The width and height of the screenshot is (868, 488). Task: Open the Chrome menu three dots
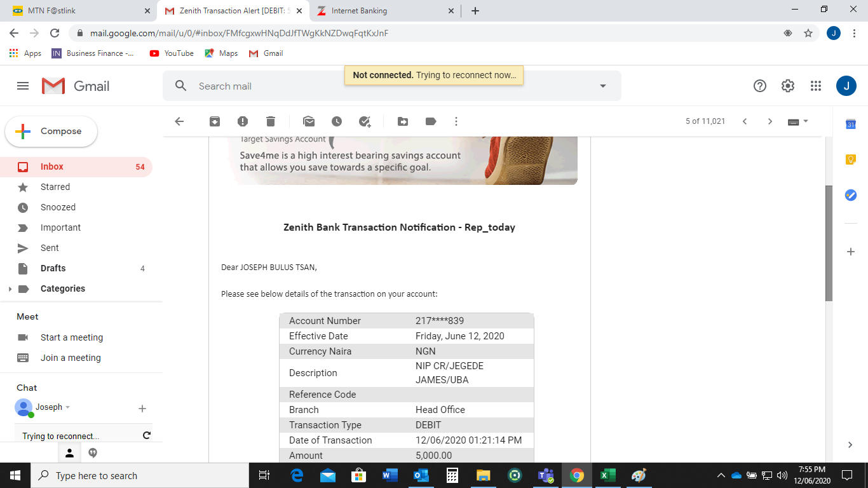point(854,33)
